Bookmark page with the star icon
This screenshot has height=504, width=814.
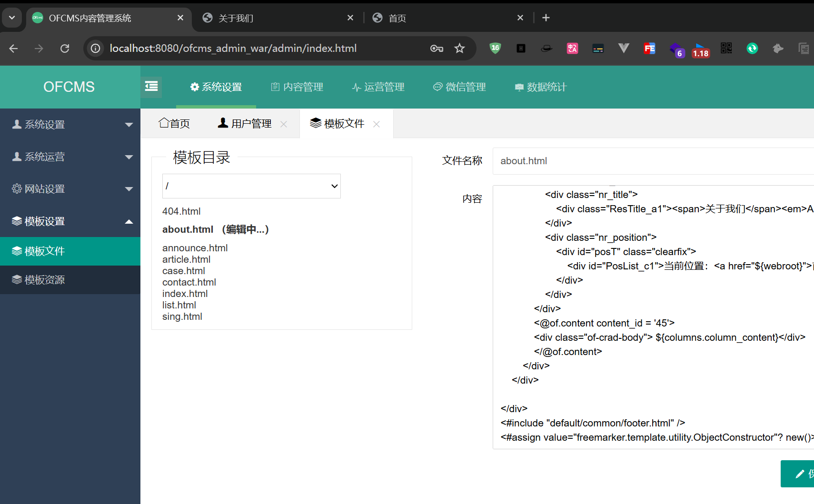tap(459, 49)
